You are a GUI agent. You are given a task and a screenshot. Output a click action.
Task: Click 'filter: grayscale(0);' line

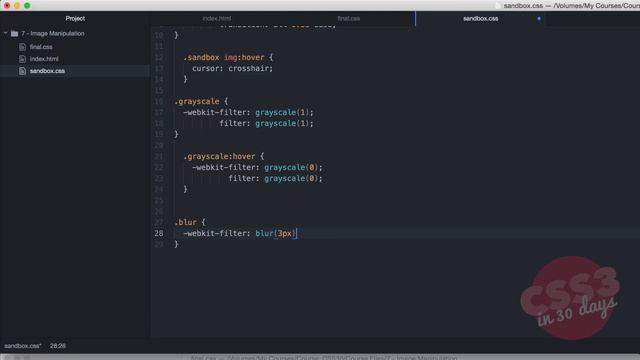tap(275, 178)
